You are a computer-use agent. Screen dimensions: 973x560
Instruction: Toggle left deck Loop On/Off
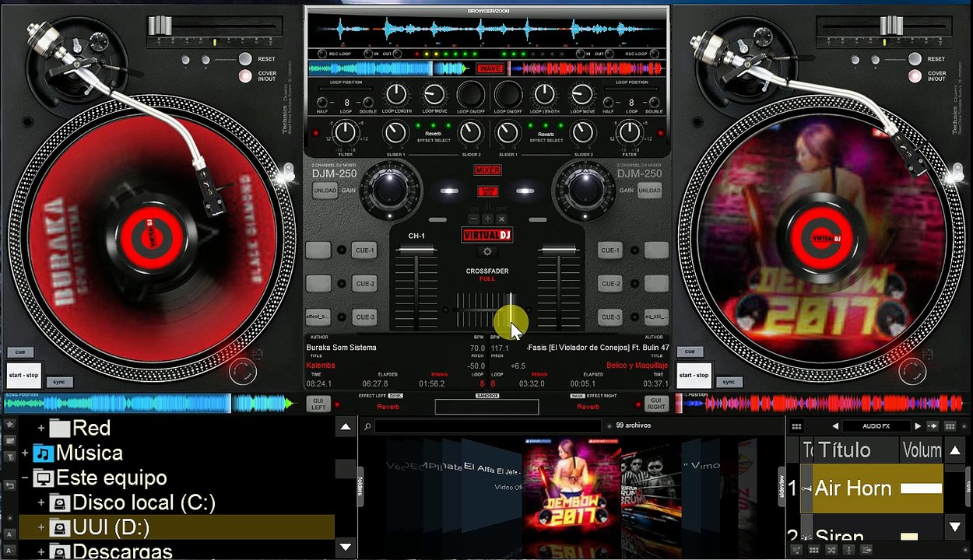[470, 95]
